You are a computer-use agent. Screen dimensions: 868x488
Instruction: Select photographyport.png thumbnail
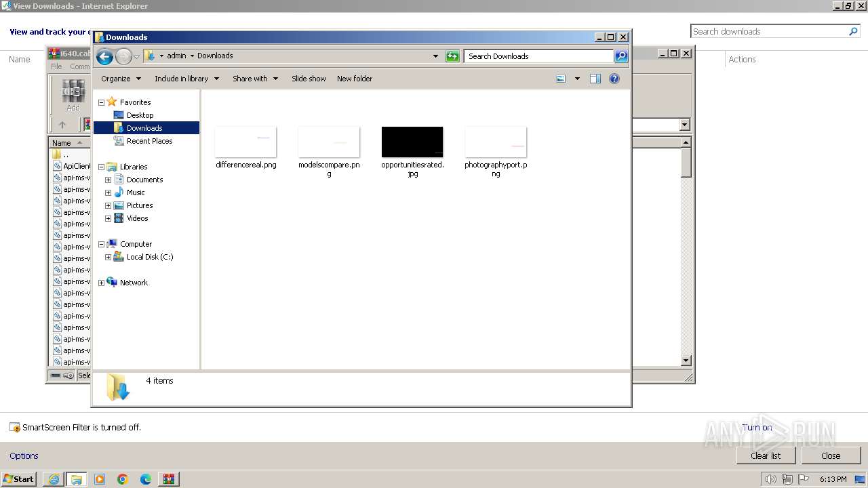[496, 142]
